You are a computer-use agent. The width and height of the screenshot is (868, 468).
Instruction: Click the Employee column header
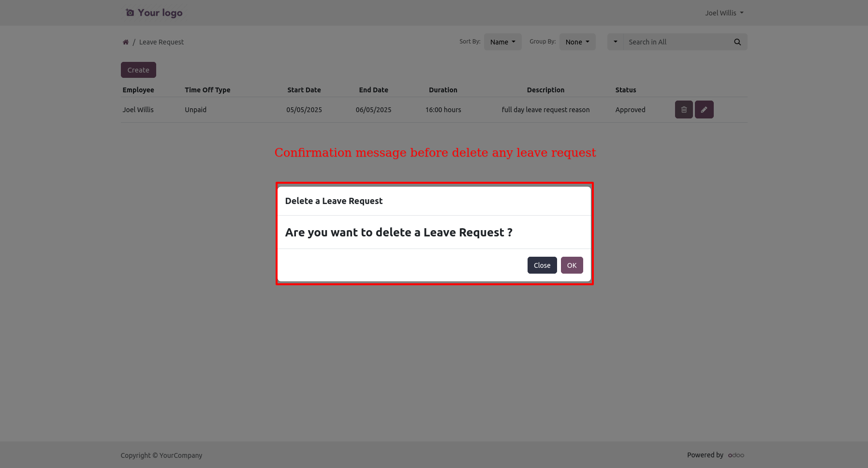coord(138,90)
